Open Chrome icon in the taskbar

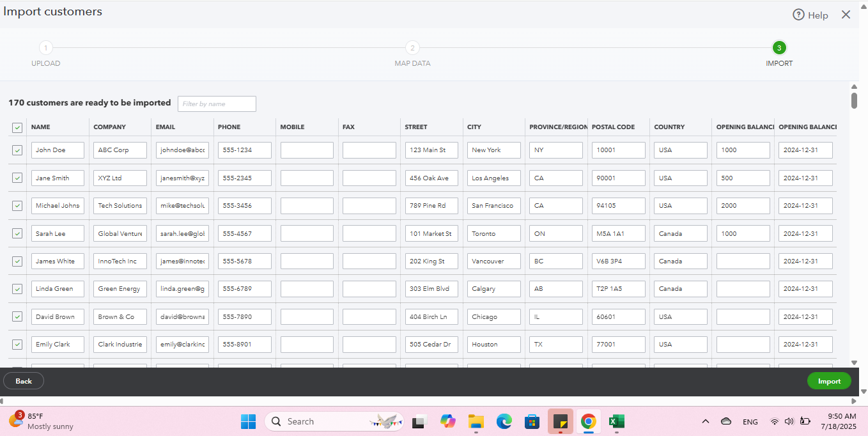tap(589, 421)
